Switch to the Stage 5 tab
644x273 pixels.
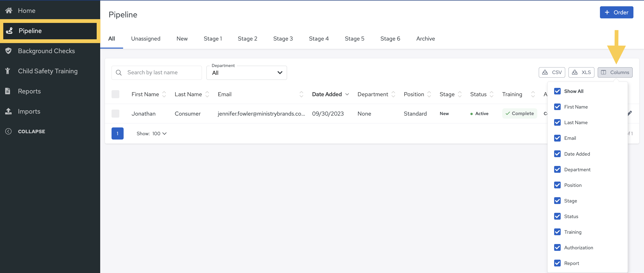pos(354,39)
